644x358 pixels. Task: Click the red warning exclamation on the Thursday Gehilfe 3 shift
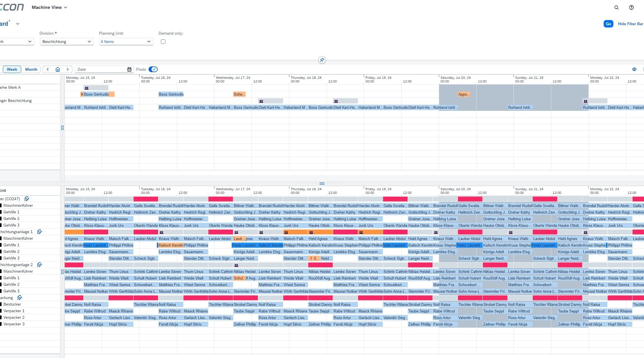tap(311, 258)
